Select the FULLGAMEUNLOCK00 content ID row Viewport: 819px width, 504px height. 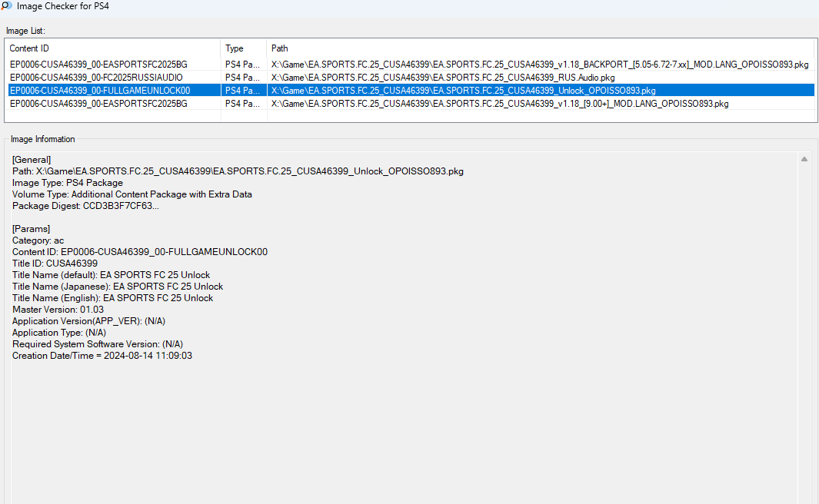(100, 91)
